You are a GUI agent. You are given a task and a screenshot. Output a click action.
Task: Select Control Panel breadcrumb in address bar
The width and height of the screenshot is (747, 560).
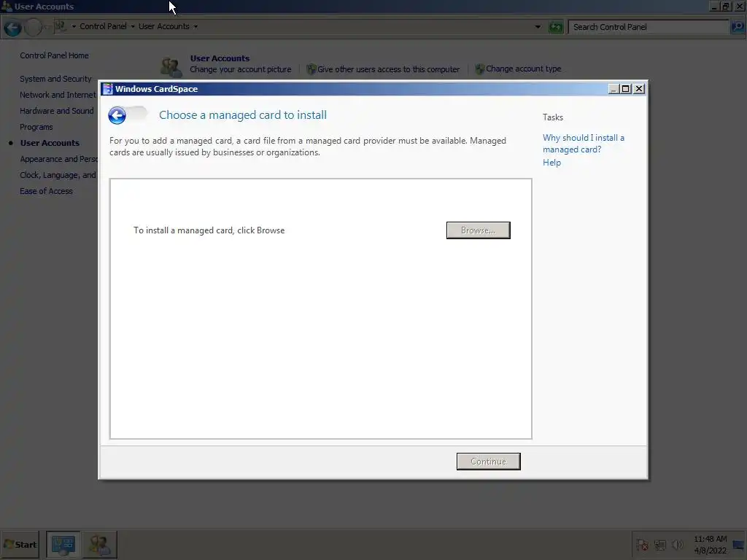pos(103,27)
